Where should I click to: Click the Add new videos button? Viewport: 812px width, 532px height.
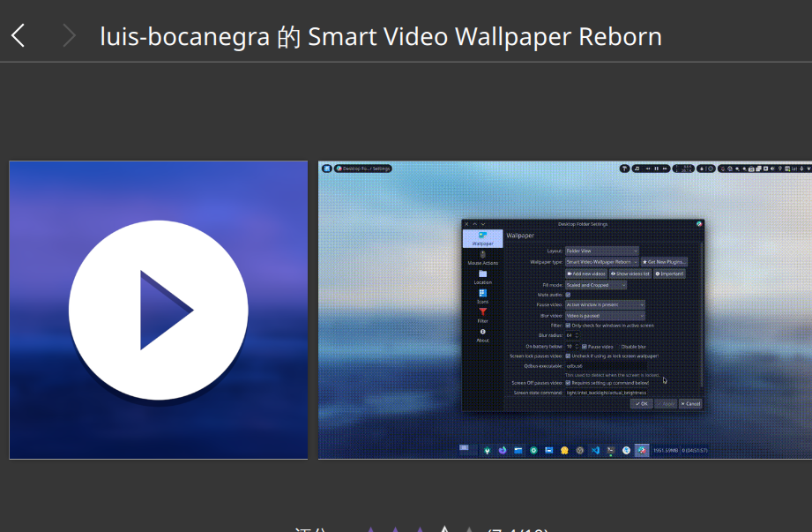pyautogui.click(x=585, y=273)
